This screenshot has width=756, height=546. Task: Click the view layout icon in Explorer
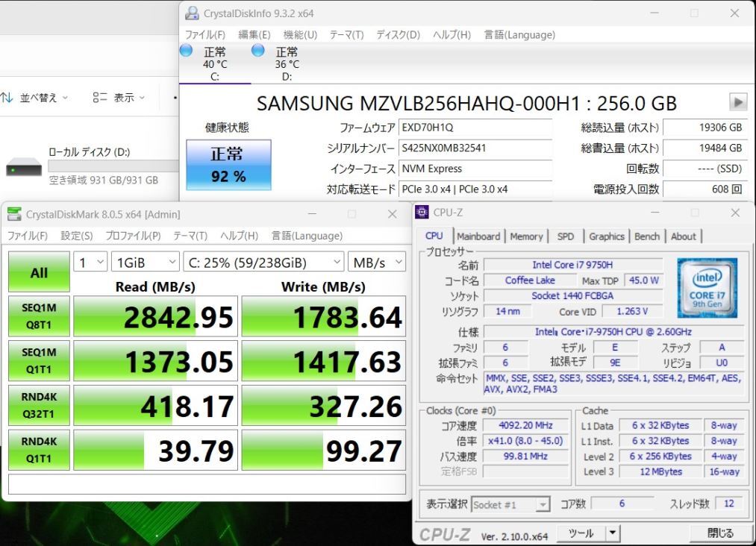coord(100,98)
